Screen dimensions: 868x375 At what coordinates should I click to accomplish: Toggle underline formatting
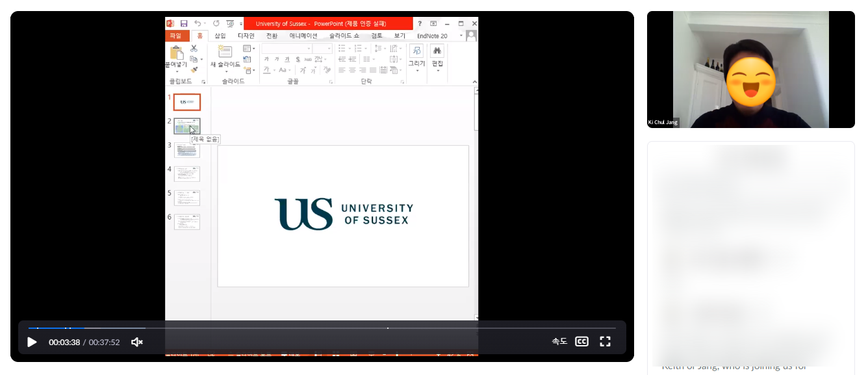point(287,59)
